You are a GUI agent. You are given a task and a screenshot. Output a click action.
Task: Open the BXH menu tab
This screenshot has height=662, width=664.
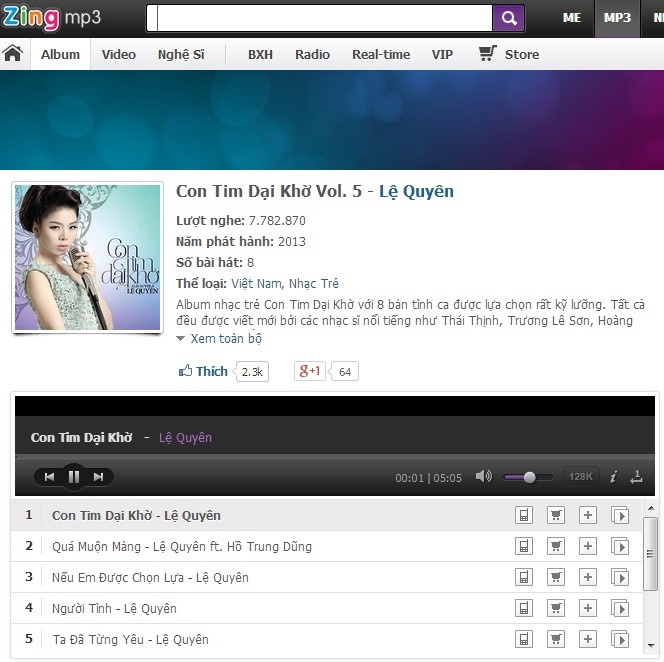pyautogui.click(x=260, y=54)
